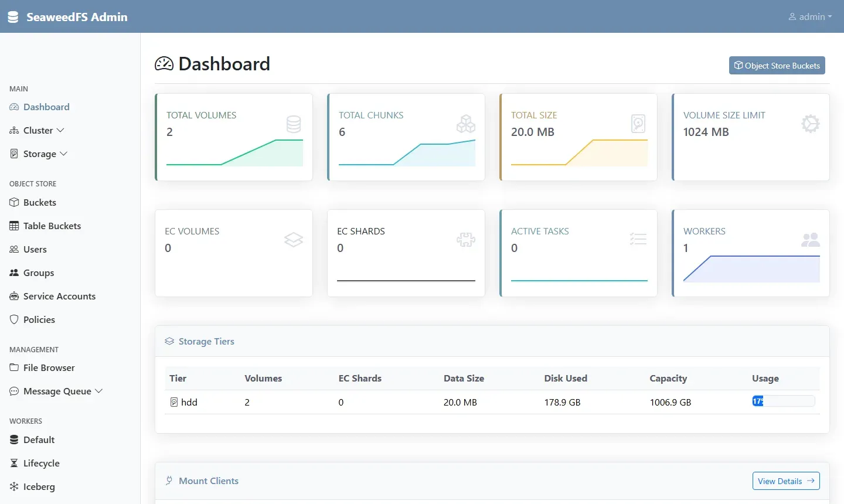Click the Storage Tiers header text

[x=206, y=342]
